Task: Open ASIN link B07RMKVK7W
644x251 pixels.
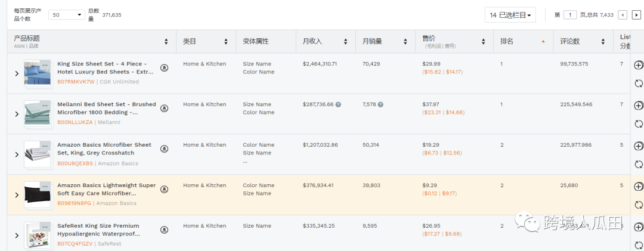Action: (76, 82)
